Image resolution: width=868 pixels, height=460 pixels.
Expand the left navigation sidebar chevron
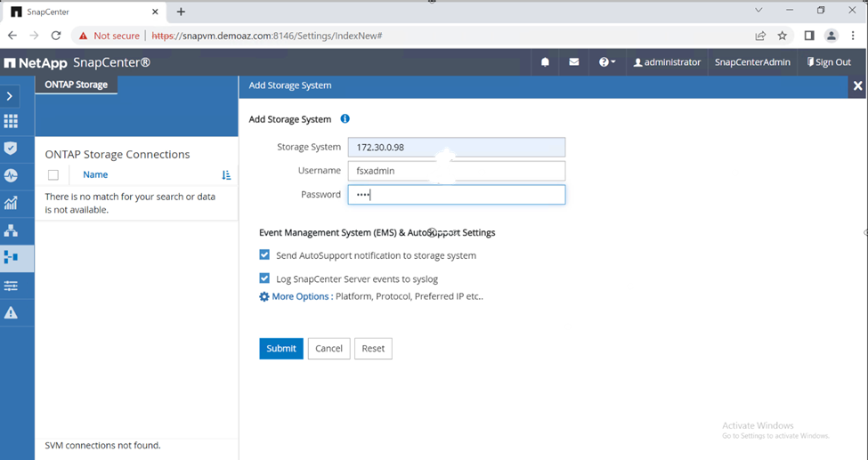click(10, 96)
